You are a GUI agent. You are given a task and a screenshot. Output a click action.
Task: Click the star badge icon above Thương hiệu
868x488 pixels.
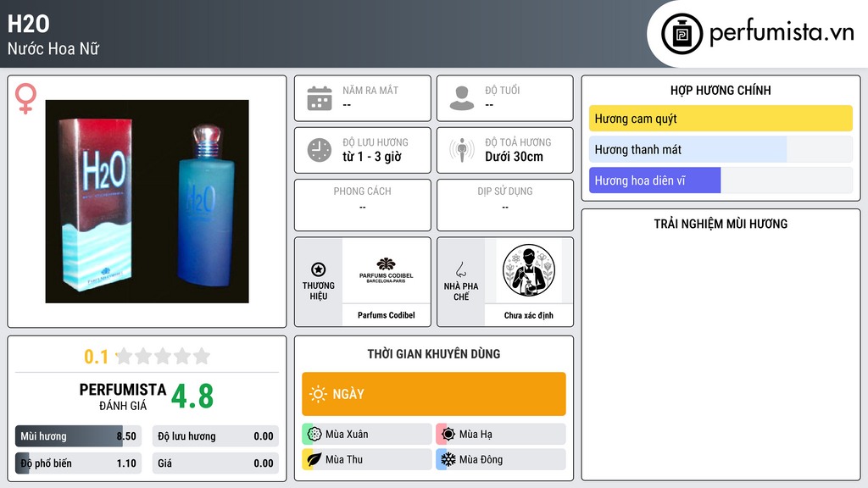tap(319, 269)
